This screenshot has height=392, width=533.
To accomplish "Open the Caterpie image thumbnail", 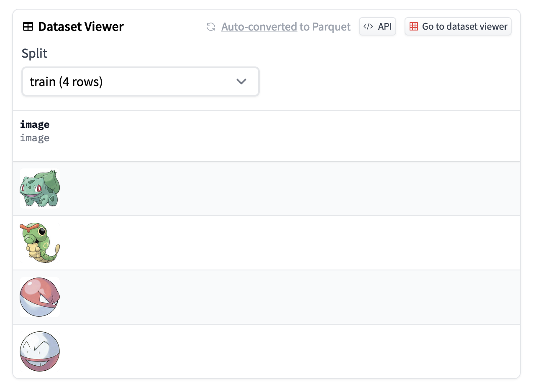I will pyautogui.click(x=40, y=243).
